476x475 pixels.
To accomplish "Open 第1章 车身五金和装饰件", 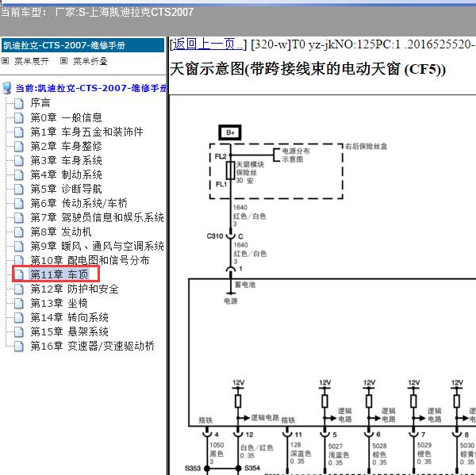I will tap(86, 132).
